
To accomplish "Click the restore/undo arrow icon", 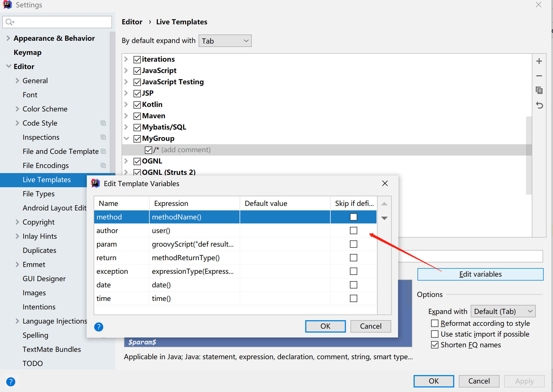I will 539,105.
